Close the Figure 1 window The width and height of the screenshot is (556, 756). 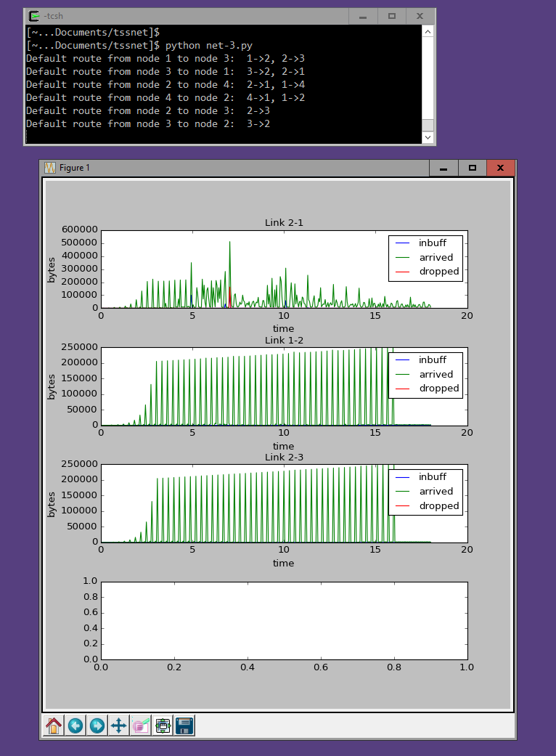[501, 168]
